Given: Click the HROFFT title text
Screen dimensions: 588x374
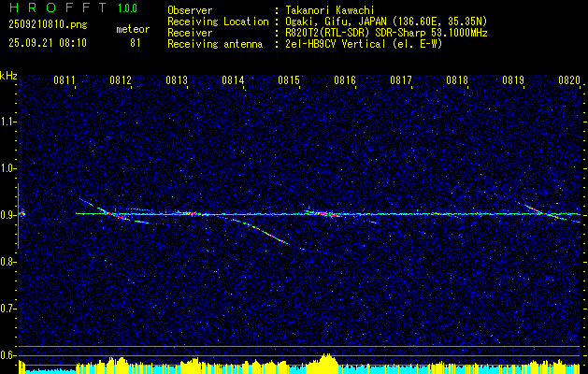Looking at the screenshot, I should (x=58, y=7).
